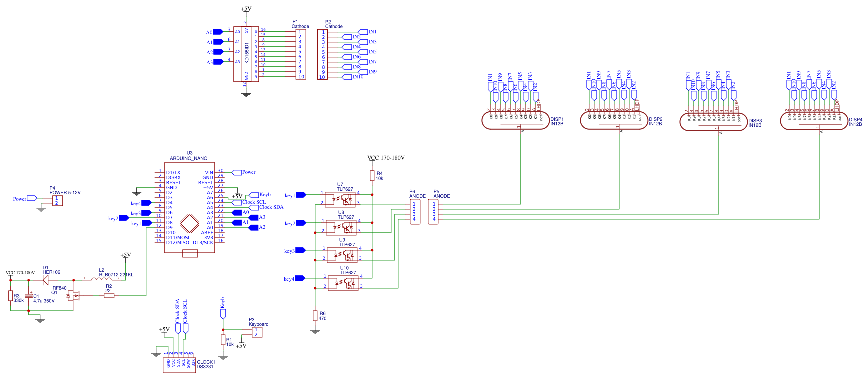Click the Power flag at Arduino VIN
The image size is (868, 378).
pos(244,172)
